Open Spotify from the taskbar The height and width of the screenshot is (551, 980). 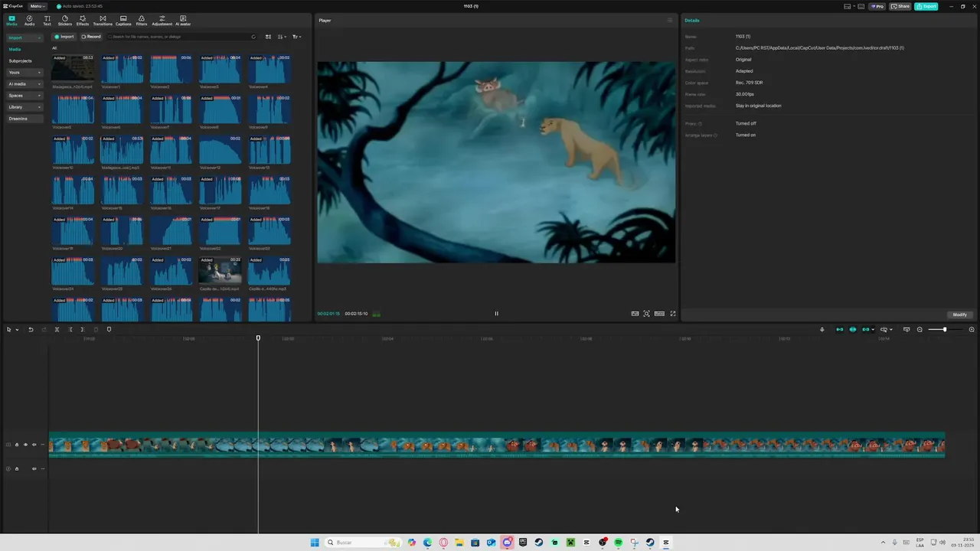[618, 543]
